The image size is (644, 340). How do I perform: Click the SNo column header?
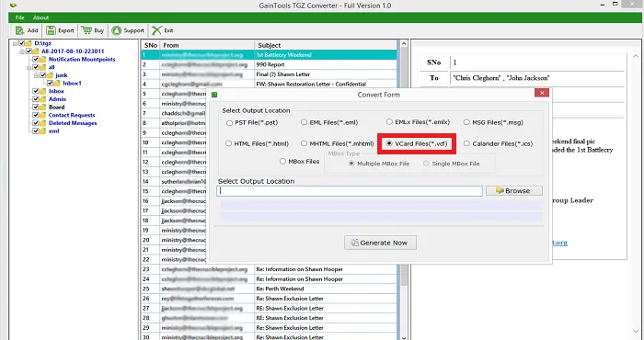(x=151, y=45)
